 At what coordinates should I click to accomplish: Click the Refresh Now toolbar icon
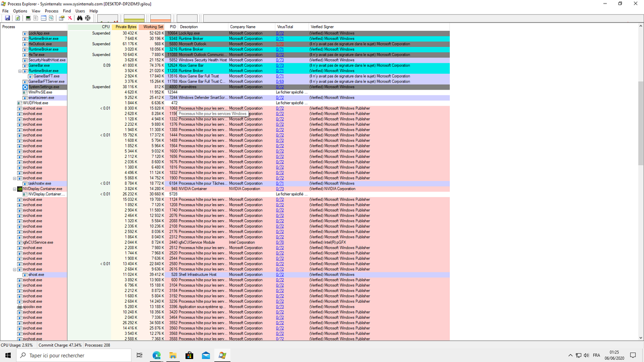click(x=18, y=18)
